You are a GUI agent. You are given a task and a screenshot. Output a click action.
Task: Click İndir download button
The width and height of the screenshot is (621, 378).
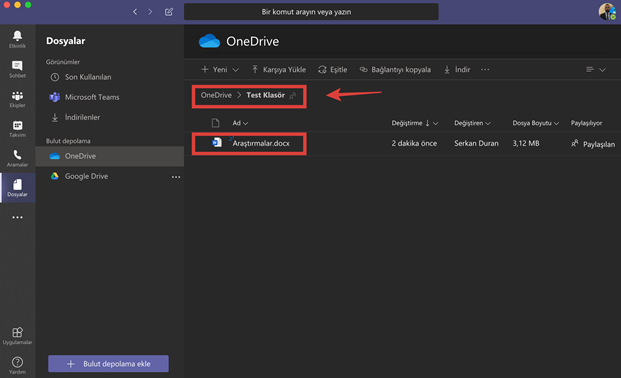pos(457,70)
